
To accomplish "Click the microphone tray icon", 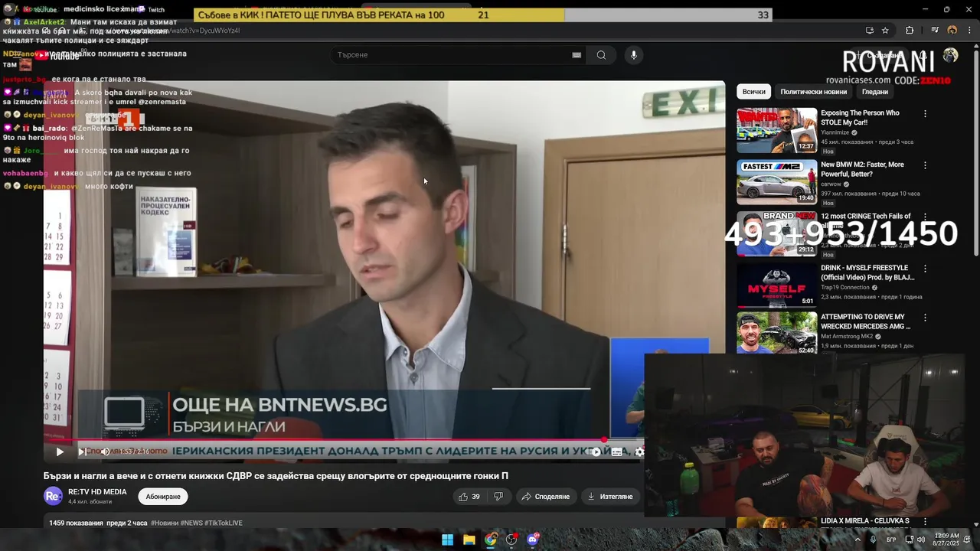I will point(873,540).
